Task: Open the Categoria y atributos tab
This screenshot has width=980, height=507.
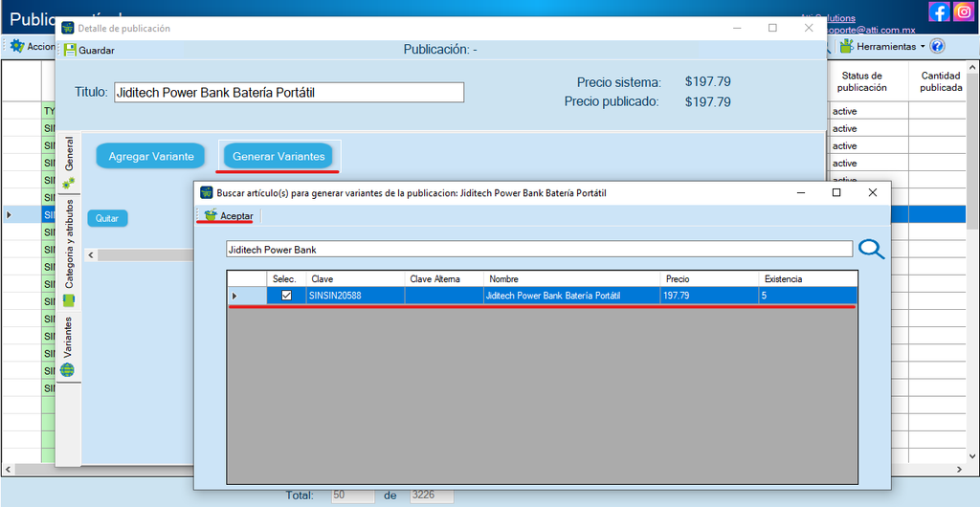Action: tap(69, 253)
